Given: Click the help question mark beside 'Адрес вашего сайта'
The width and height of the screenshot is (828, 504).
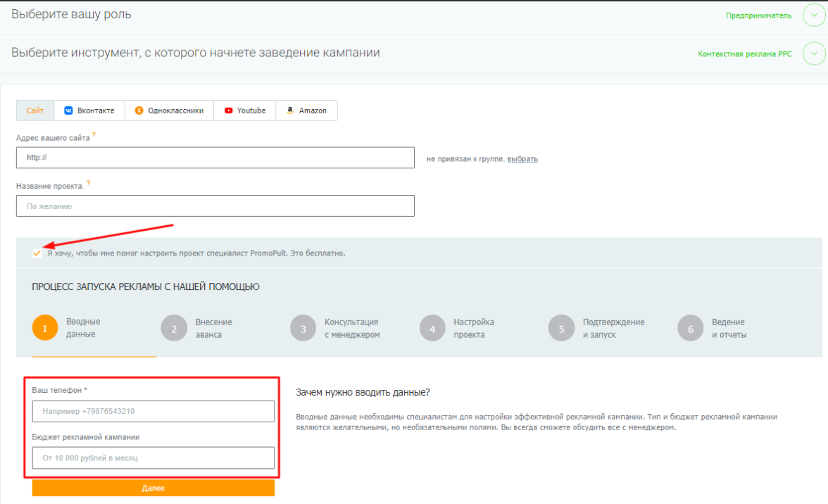Looking at the screenshot, I should 94,134.
